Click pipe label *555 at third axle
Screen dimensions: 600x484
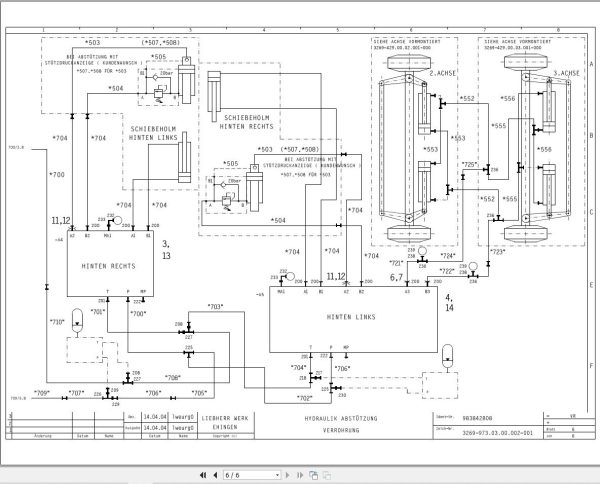[499, 125]
